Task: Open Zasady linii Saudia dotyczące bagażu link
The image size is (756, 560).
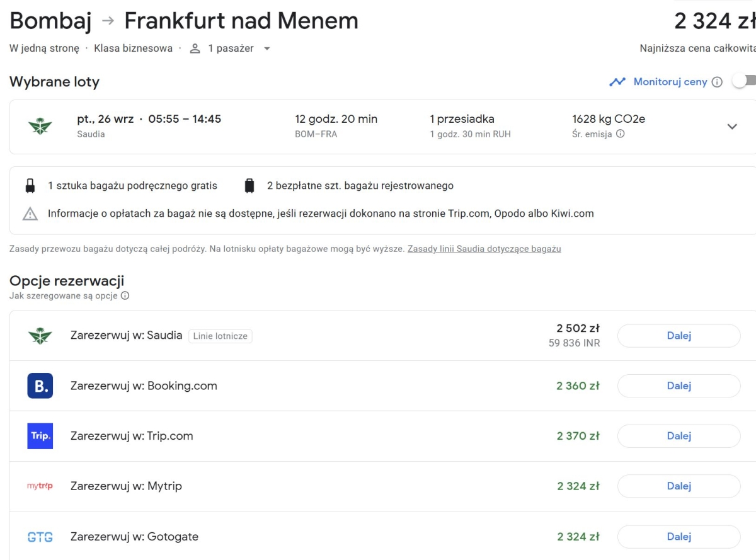Action: pos(484,249)
